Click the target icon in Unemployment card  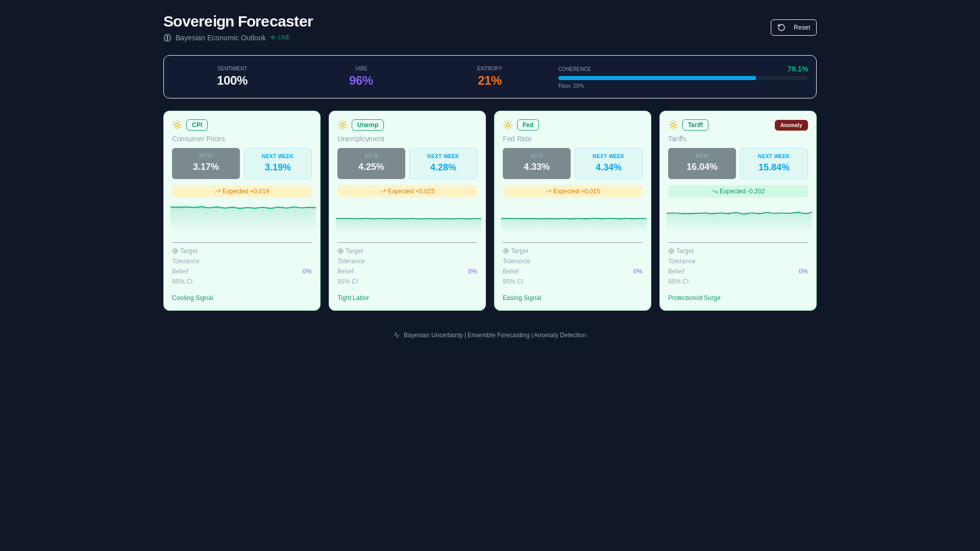[340, 251]
